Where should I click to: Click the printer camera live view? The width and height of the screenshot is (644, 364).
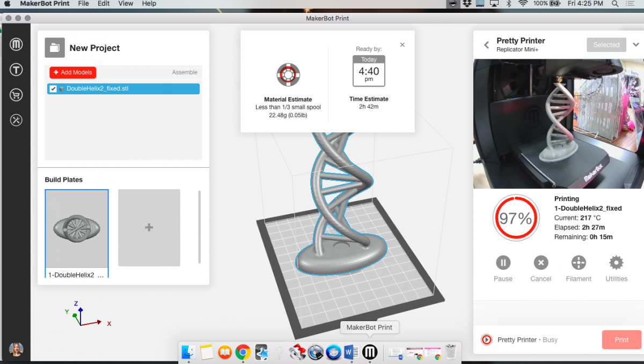pyautogui.click(x=558, y=123)
